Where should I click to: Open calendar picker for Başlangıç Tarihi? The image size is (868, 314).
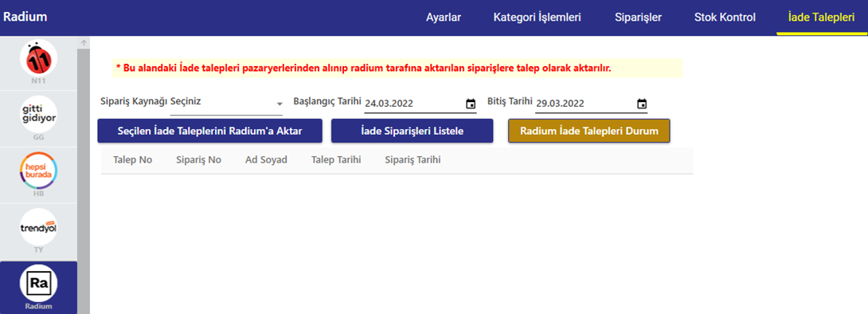(x=471, y=104)
